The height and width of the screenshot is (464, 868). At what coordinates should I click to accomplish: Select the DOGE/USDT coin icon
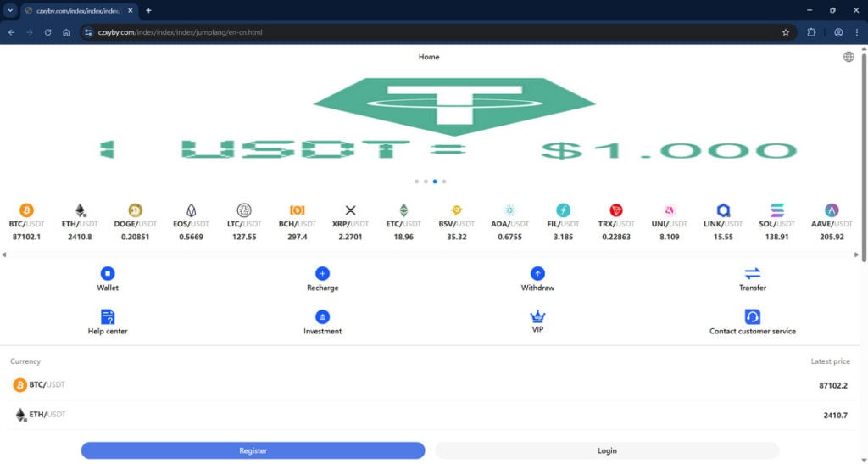pos(135,210)
